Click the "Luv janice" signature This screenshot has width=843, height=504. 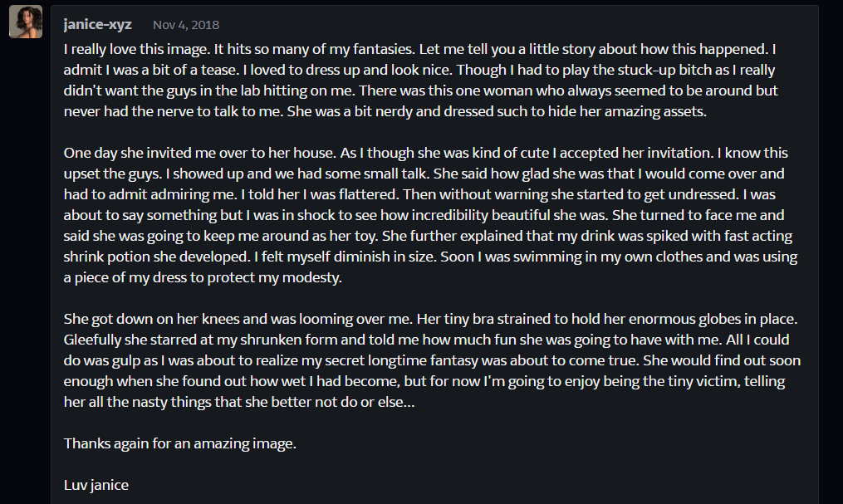coord(96,485)
